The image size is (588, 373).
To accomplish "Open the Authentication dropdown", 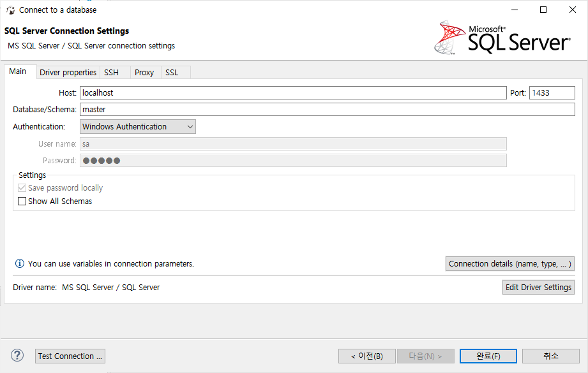I will pos(138,127).
